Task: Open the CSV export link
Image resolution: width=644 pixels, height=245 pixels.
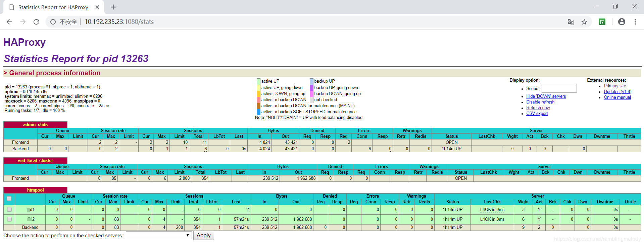Action: pyautogui.click(x=537, y=114)
